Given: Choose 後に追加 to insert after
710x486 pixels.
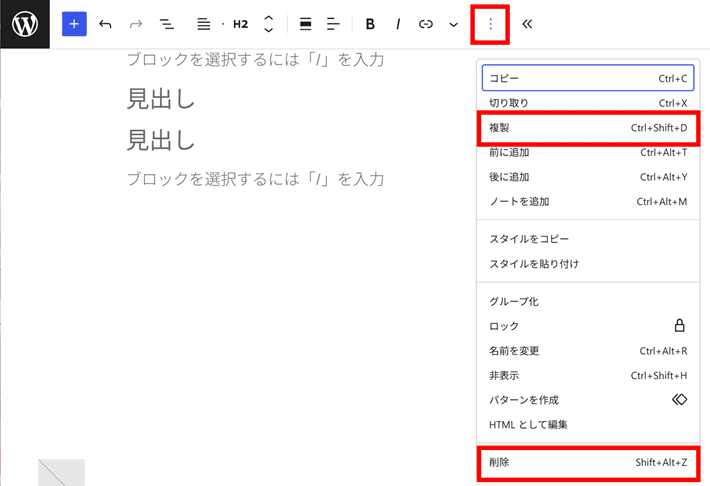Looking at the screenshot, I should click(x=588, y=177).
